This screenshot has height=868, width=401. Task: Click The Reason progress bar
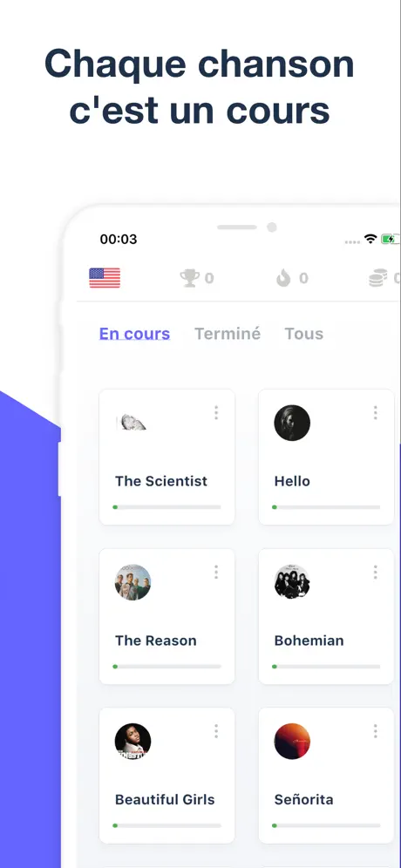[167, 667]
